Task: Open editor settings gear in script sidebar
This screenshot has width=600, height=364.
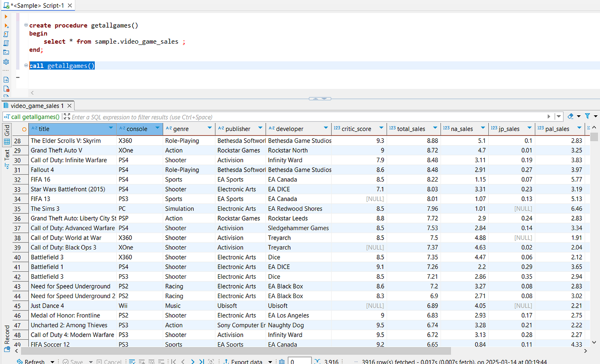Action: [6, 62]
